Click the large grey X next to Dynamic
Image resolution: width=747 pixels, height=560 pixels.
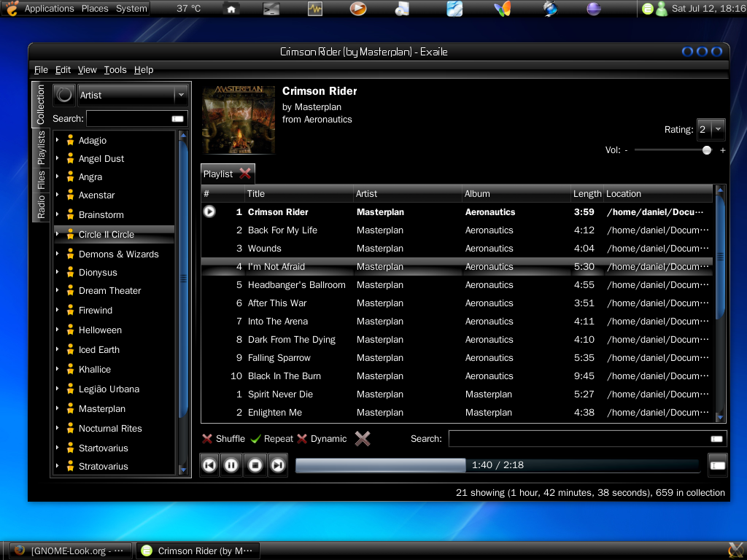tap(363, 438)
